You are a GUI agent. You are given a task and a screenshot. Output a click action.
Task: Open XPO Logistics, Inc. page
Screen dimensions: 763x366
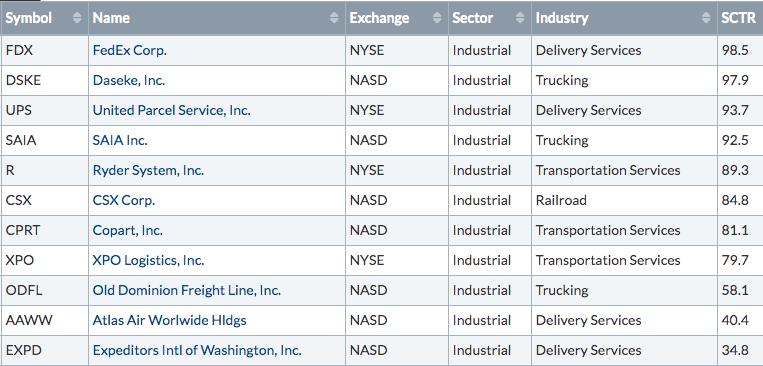pyautogui.click(x=148, y=261)
